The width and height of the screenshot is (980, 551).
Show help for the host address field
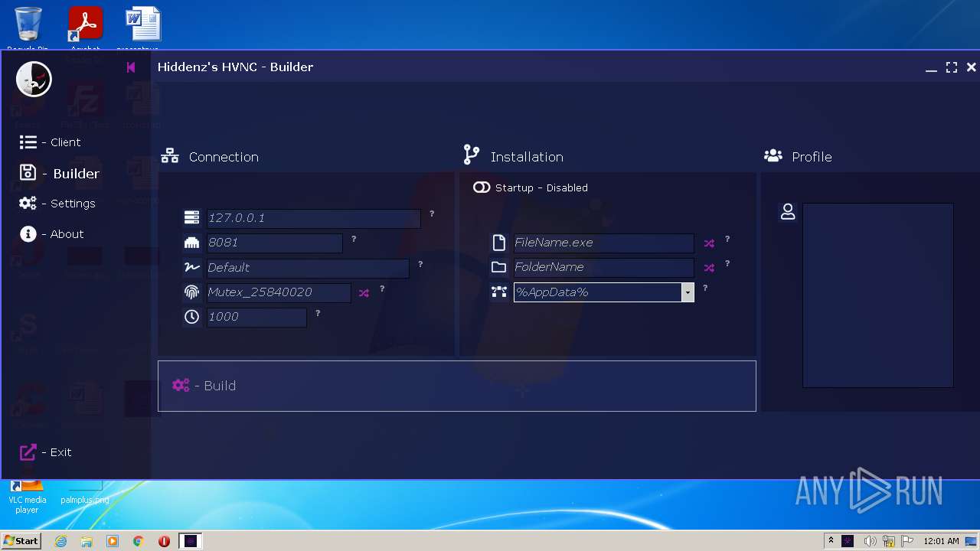click(x=432, y=214)
